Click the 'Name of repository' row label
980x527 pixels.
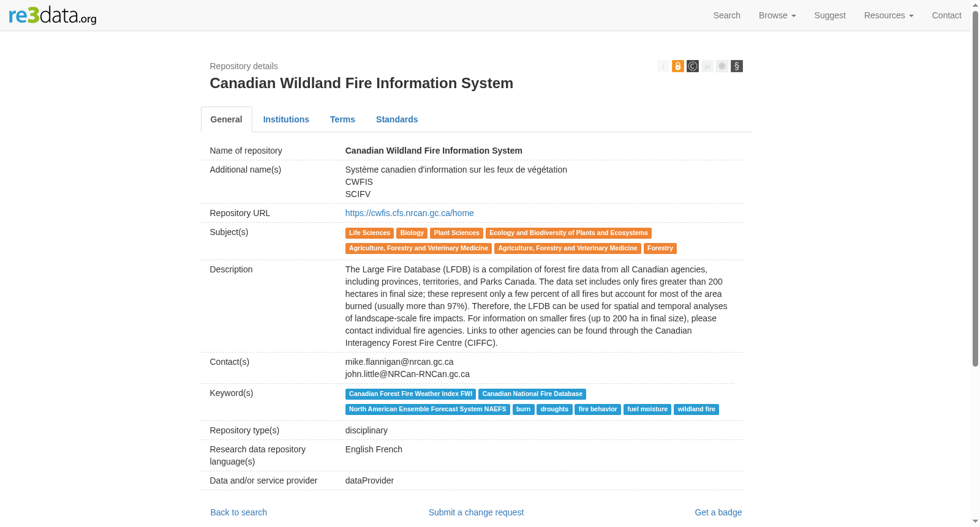[x=246, y=151]
